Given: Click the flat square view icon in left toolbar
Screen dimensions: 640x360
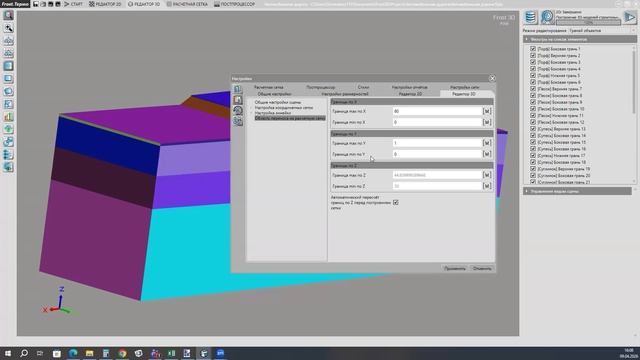Looking at the screenshot, I should point(8,79).
